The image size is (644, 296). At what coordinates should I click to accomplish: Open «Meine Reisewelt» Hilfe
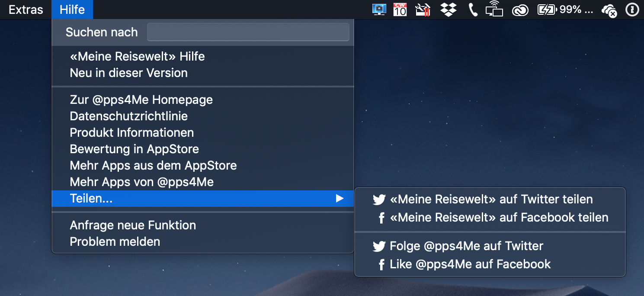point(203,57)
